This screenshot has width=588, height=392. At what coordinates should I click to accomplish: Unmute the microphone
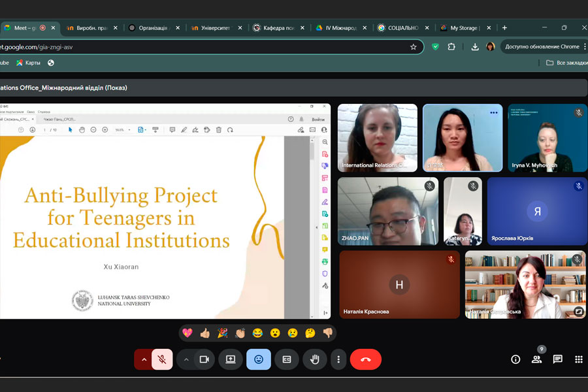tap(162, 359)
